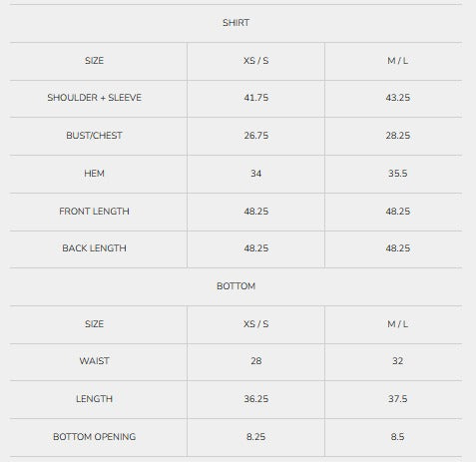The height and width of the screenshot is (462, 476).
Task: Click the BOTTOM section heading
Action: coord(236,286)
